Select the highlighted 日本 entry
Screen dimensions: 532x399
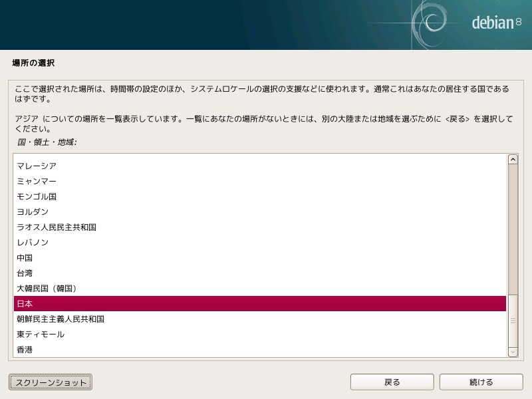[260, 304]
